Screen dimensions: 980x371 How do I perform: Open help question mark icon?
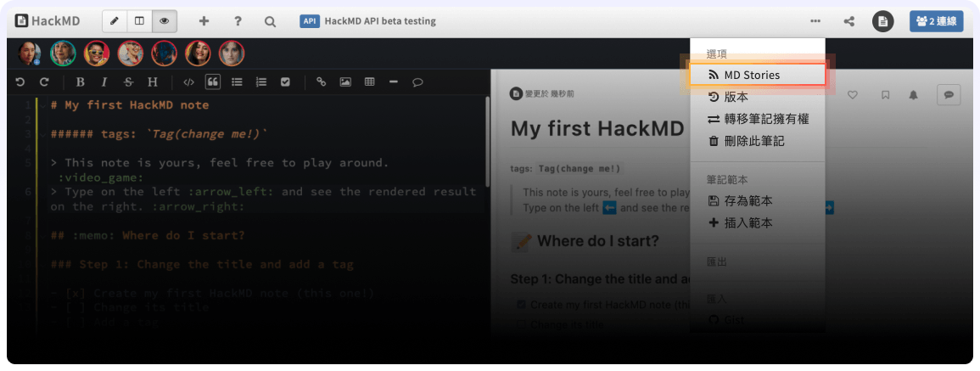pyautogui.click(x=238, y=20)
